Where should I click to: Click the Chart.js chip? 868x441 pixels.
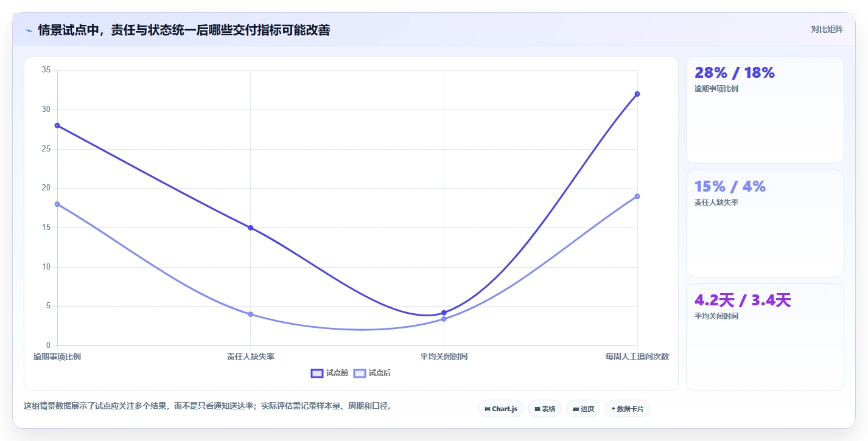click(x=501, y=409)
